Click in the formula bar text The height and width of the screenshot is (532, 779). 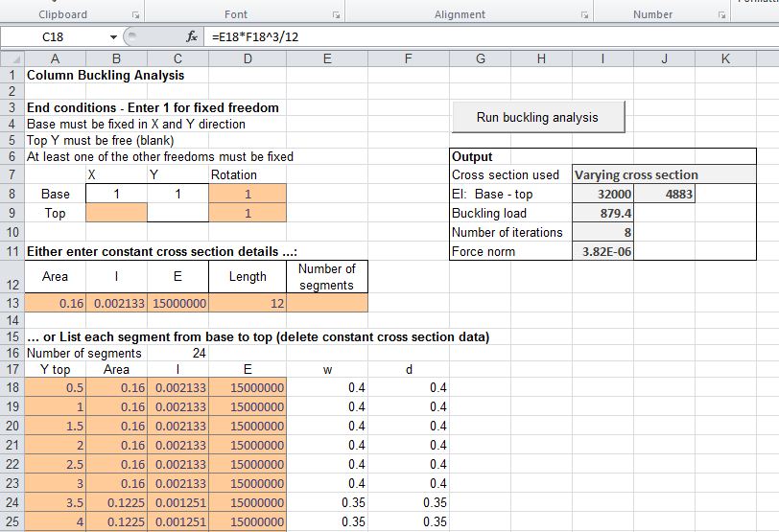[x=480, y=36]
